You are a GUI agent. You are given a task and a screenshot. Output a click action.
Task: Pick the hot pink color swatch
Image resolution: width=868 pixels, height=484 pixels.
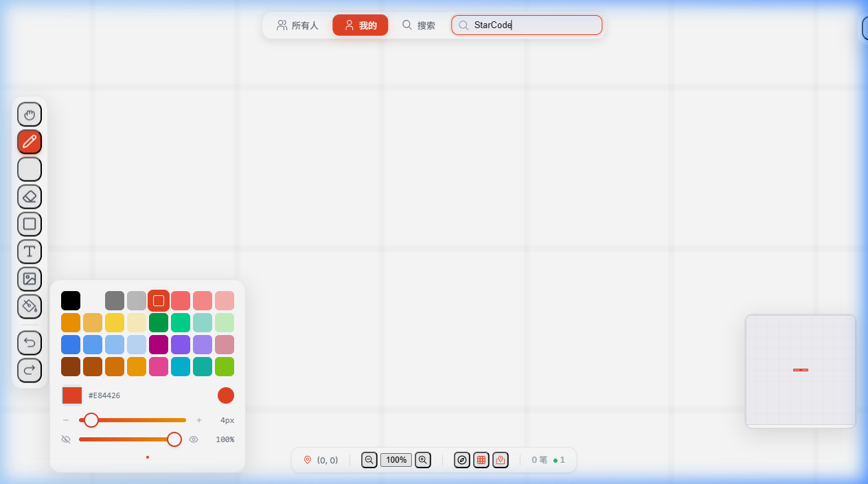point(159,367)
